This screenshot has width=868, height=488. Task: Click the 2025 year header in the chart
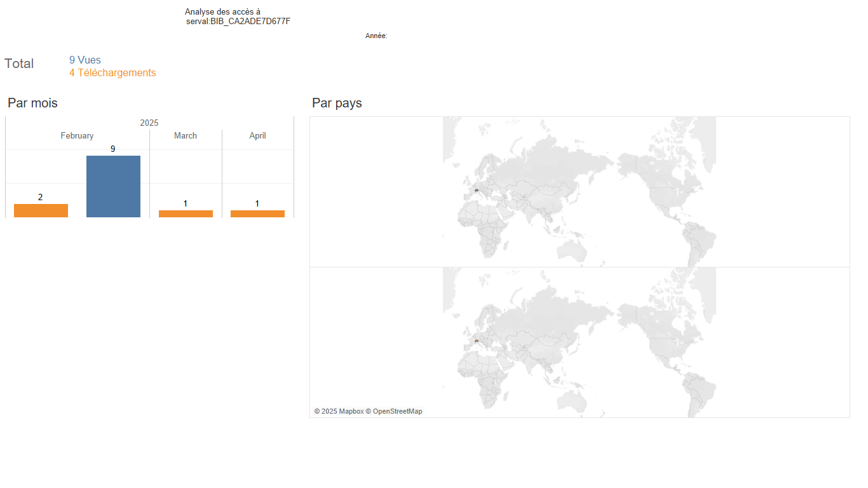coord(149,123)
